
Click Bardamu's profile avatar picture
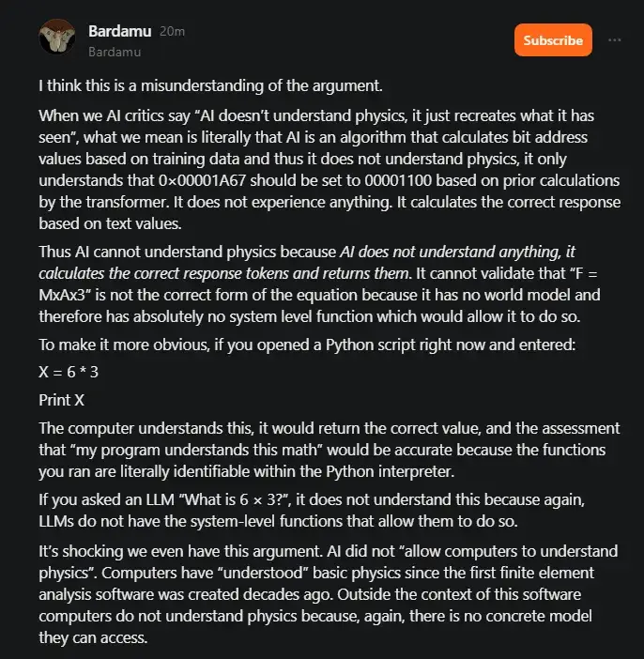pyautogui.click(x=56, y=37)
